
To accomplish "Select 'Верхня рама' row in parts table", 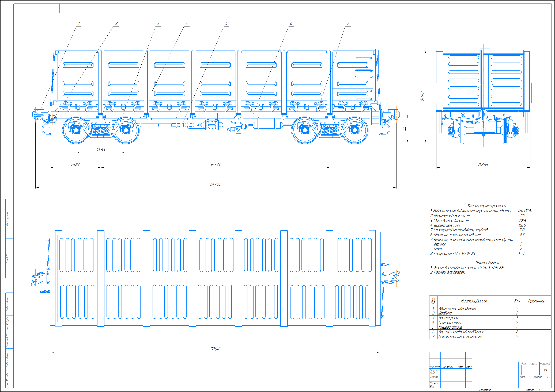I will (x=448, y=318).
